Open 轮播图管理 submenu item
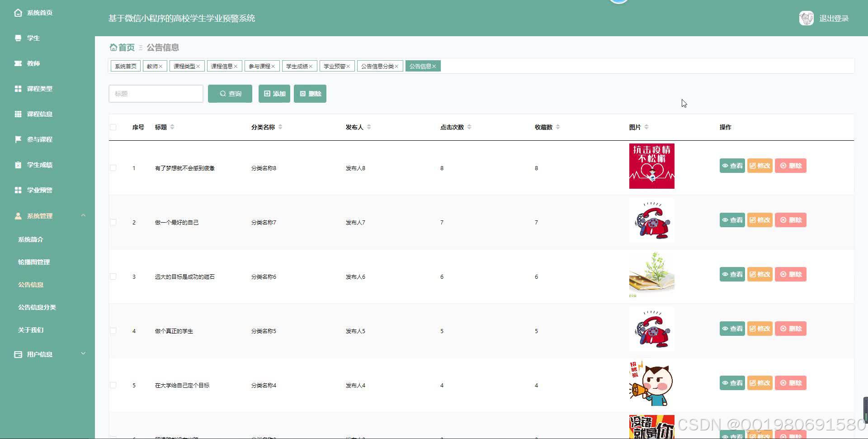 pyautogui.click(x=34, y=262)
